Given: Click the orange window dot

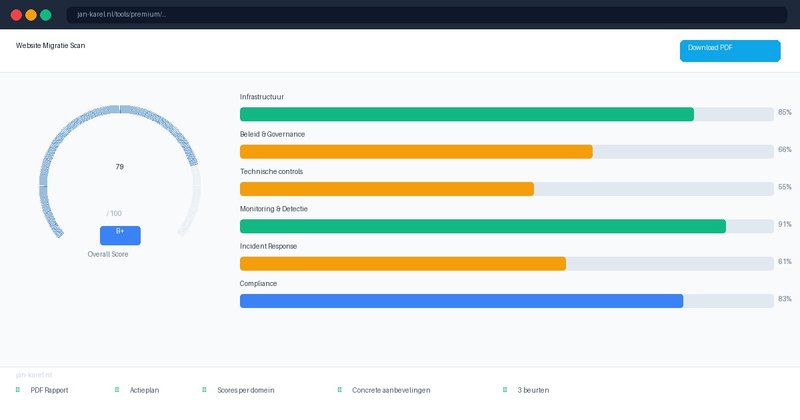Looking at the screenshot, I should (31, 15).
